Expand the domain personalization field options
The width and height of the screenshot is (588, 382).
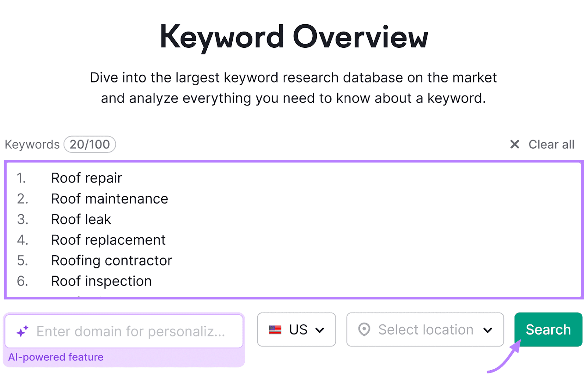click(124, 331)
